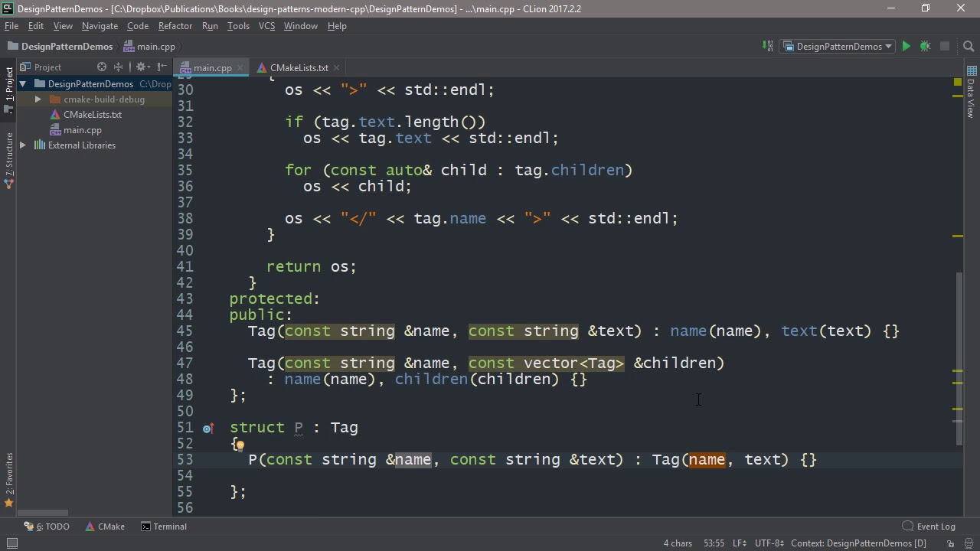Open the View menu

[x=63, y=26]
